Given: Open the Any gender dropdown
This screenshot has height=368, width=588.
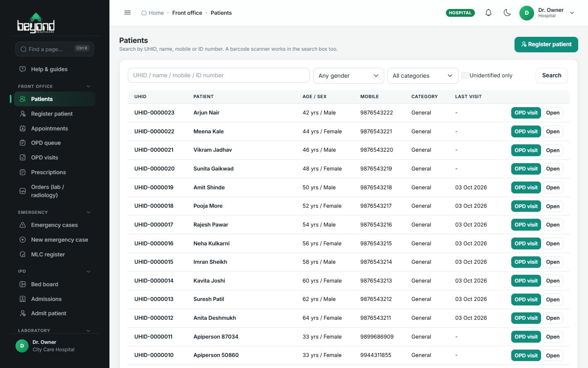Looking at the screenshot, I should point(348,76).
